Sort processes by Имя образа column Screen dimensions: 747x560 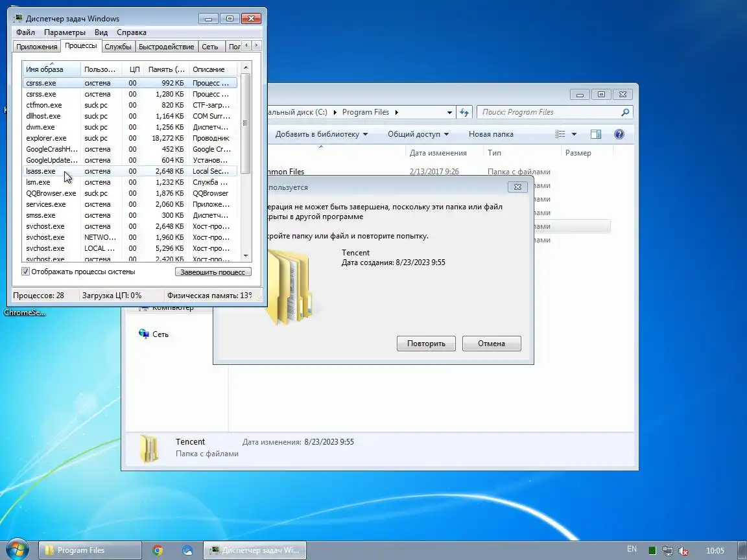point(51,69)
